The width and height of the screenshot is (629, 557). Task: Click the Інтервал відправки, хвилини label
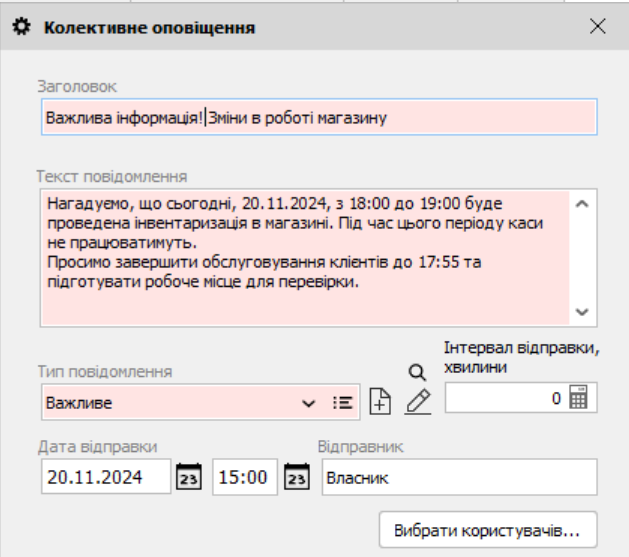pyautogui.click(x=521, y=357)
